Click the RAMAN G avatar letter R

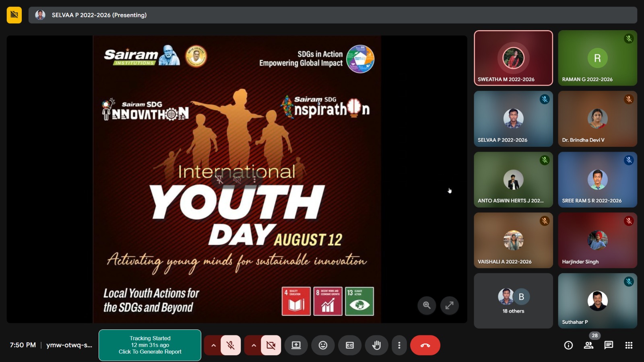[597, 58]
